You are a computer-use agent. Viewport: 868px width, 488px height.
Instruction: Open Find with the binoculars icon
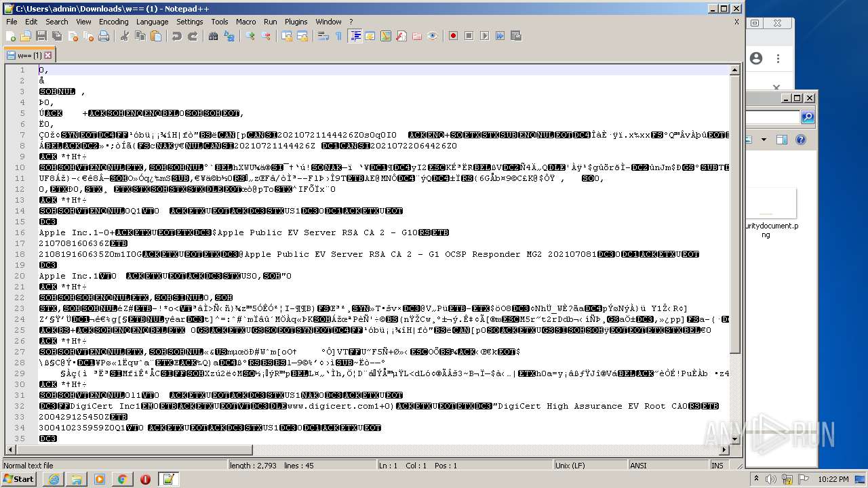214,36
